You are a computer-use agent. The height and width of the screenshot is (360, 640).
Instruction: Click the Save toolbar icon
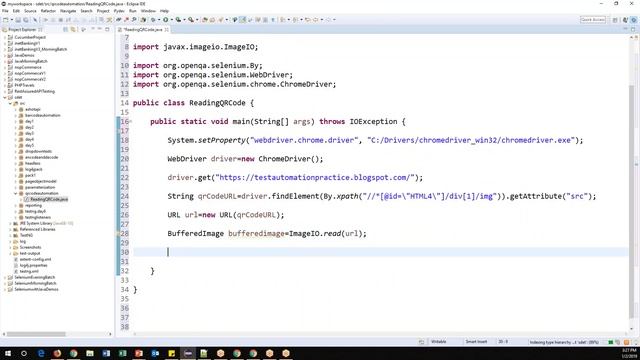click(18, 20)
